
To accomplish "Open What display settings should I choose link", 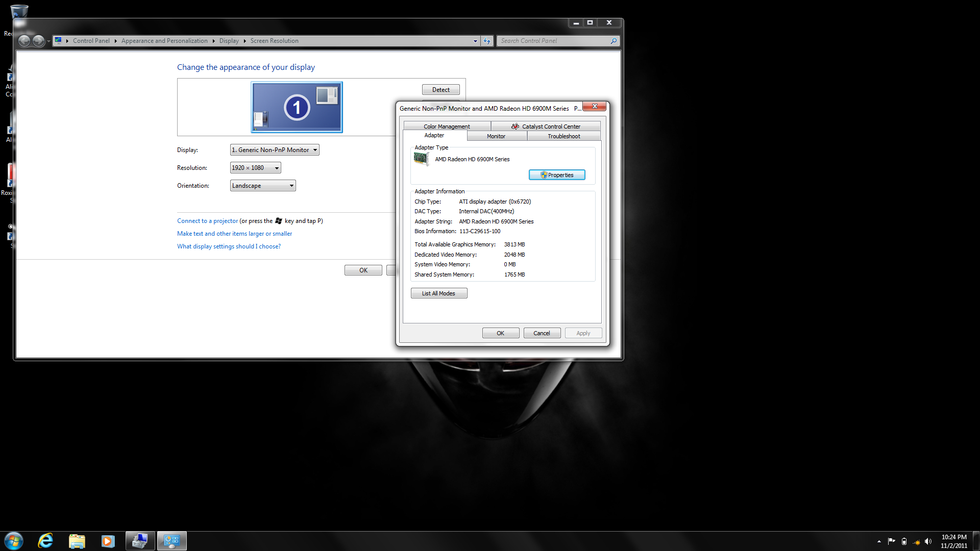I will point(229,246).
